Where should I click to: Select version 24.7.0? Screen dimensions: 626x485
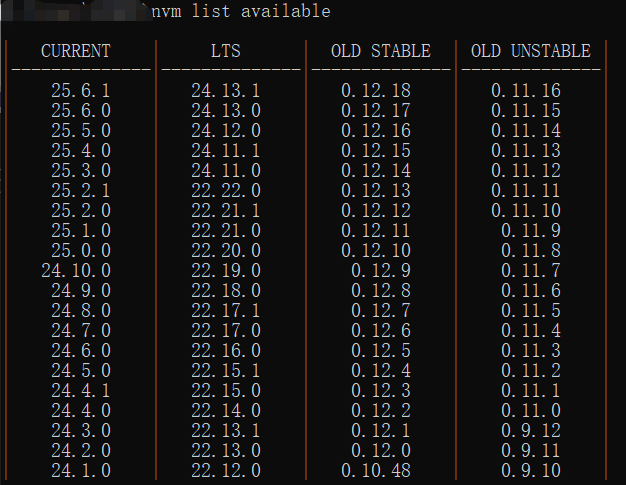pos(81,331)
